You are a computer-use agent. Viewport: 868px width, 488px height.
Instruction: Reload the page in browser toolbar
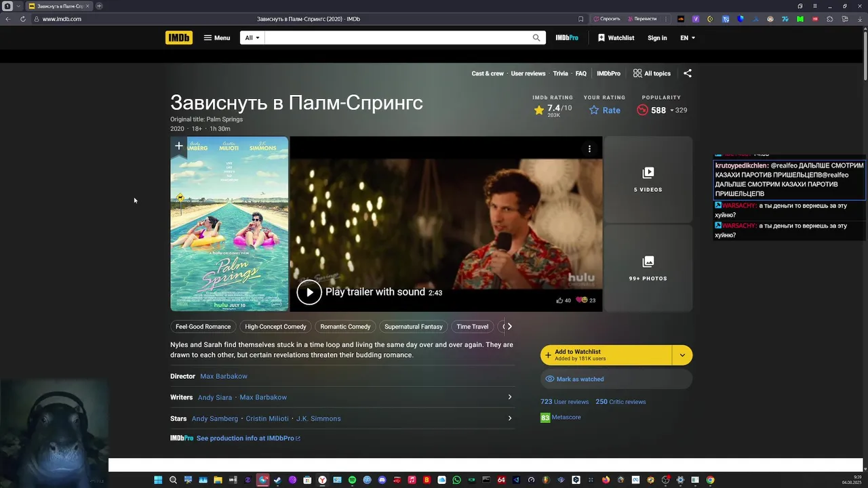click(x=22, y=19)
